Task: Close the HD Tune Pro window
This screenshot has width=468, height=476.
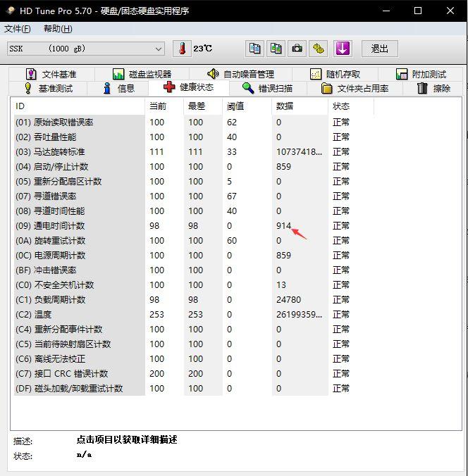Action: click(x=450, y=11)
